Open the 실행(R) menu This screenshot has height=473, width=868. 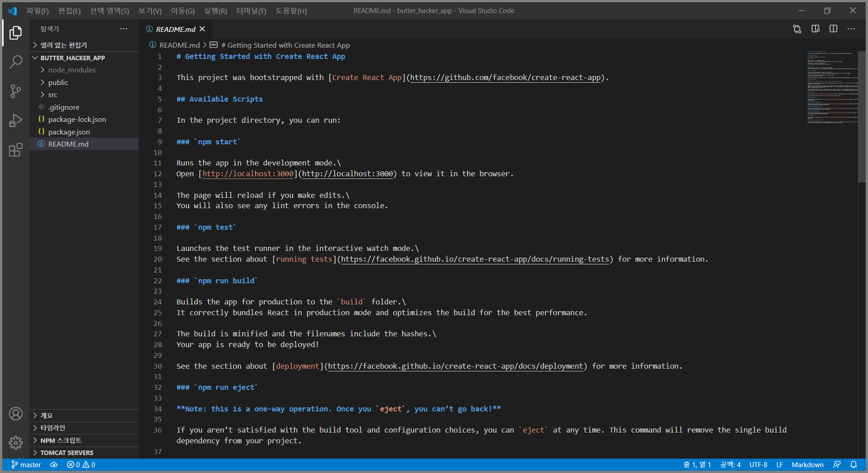215,11
